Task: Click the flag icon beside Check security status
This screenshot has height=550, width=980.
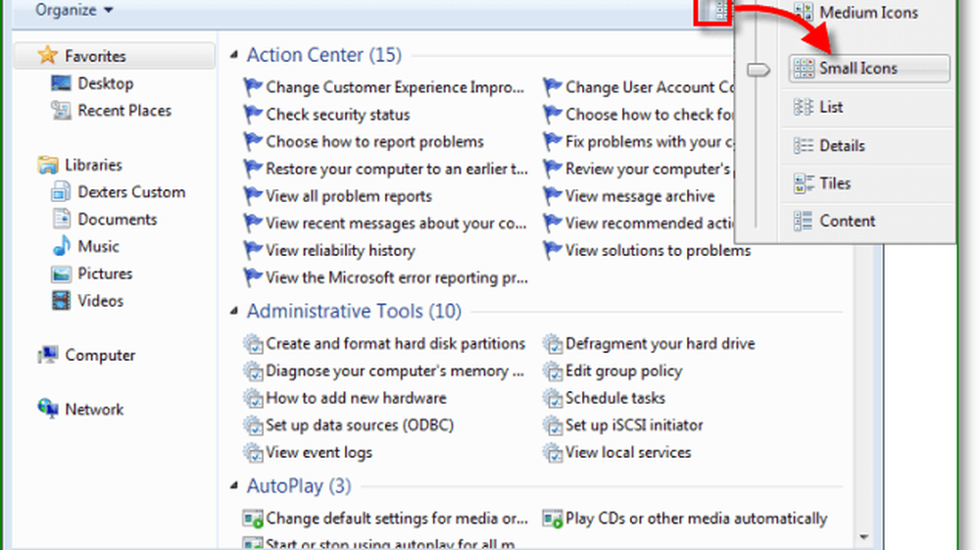Action: tap(254, 115)
